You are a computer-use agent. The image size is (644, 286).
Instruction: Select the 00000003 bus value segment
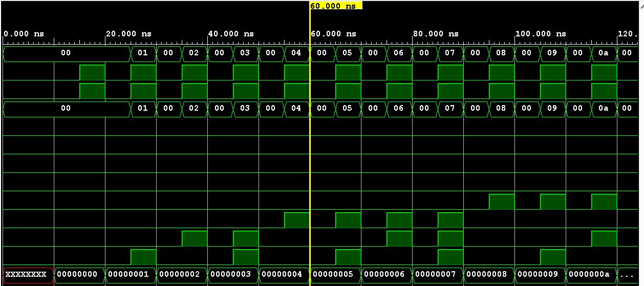233,275
